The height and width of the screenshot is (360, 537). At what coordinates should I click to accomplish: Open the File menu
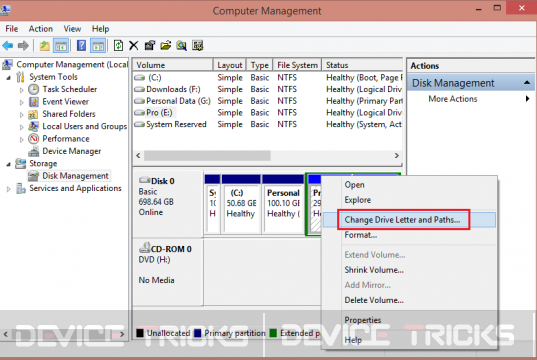tap(12, 29)
